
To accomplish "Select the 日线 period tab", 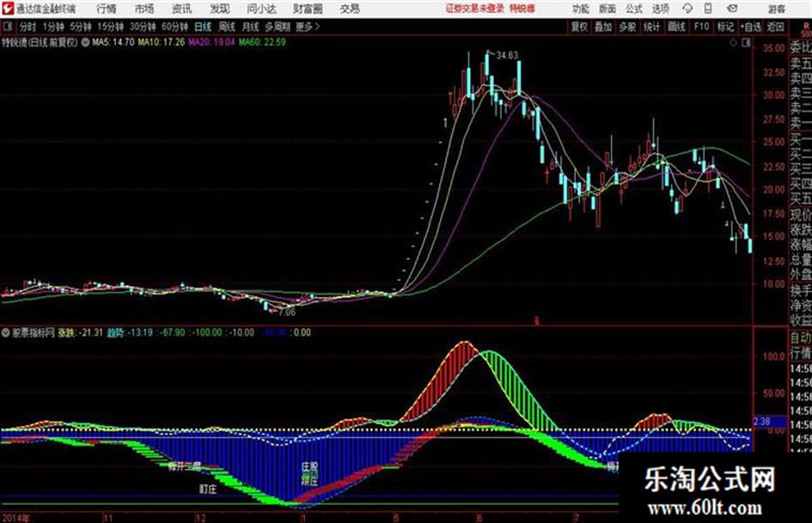I will tap(203, 27).
